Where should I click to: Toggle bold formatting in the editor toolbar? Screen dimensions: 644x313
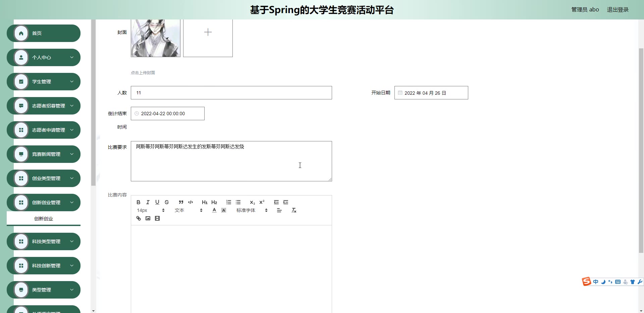(138, 202)
